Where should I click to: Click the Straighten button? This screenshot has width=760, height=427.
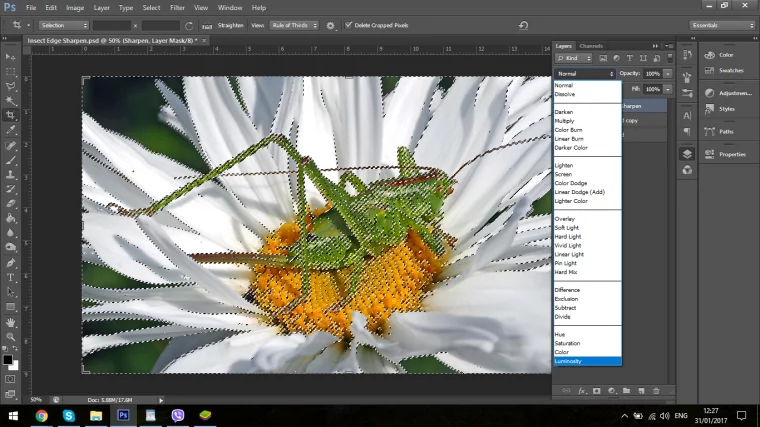pos(230,25)
